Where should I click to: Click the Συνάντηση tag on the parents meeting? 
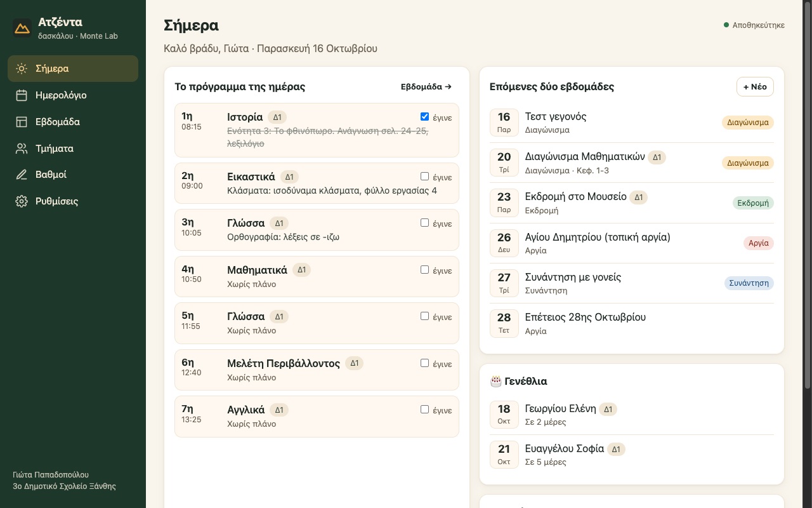click(x=749, y=283)
